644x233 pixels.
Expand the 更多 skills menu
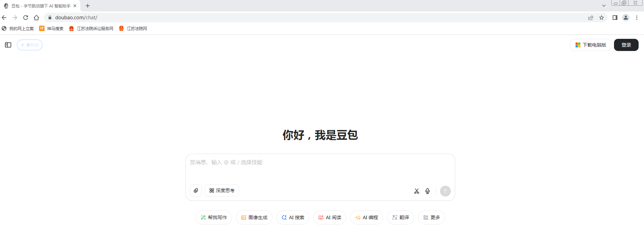pos(432,217)
